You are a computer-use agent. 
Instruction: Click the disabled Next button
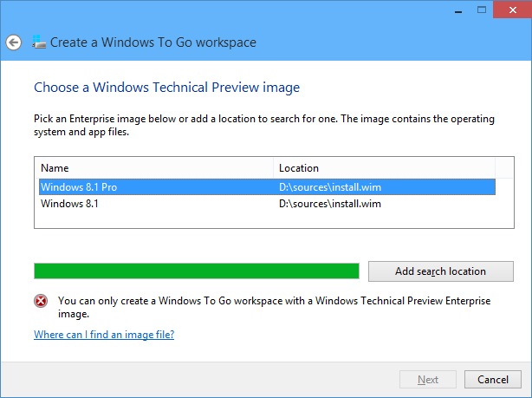point(428,379)
